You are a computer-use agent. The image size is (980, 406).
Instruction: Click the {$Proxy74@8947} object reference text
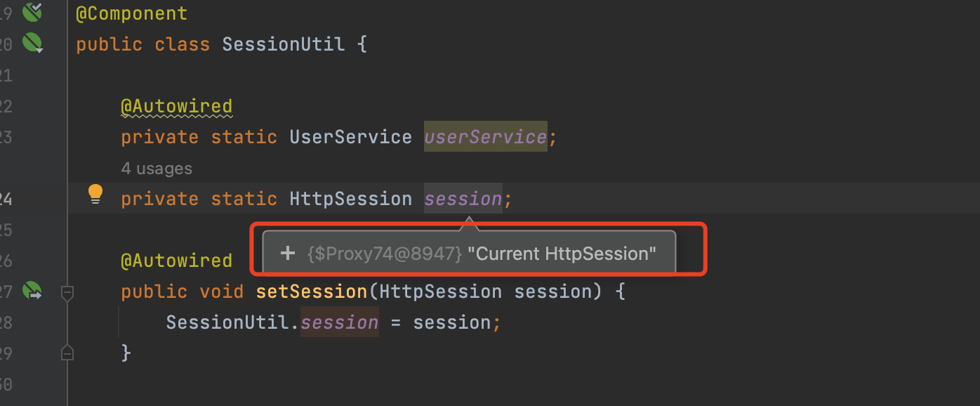point(385,254)
